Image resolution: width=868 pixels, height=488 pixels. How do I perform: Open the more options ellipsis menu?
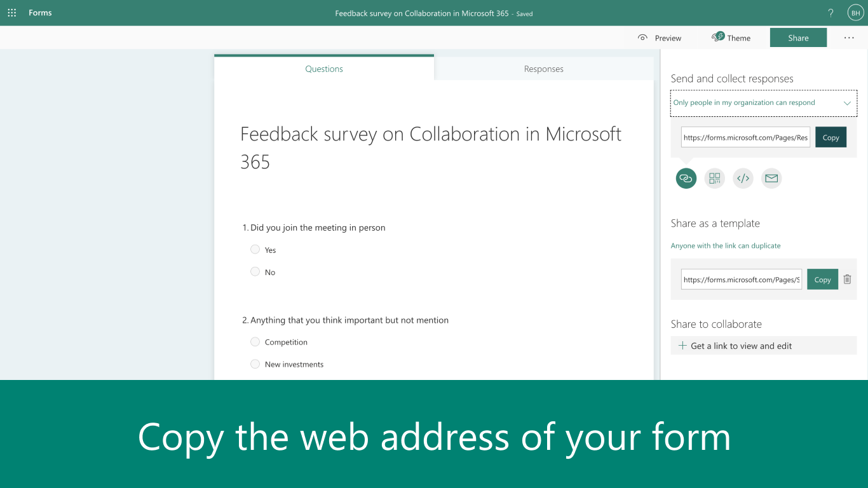pos(849,37)
